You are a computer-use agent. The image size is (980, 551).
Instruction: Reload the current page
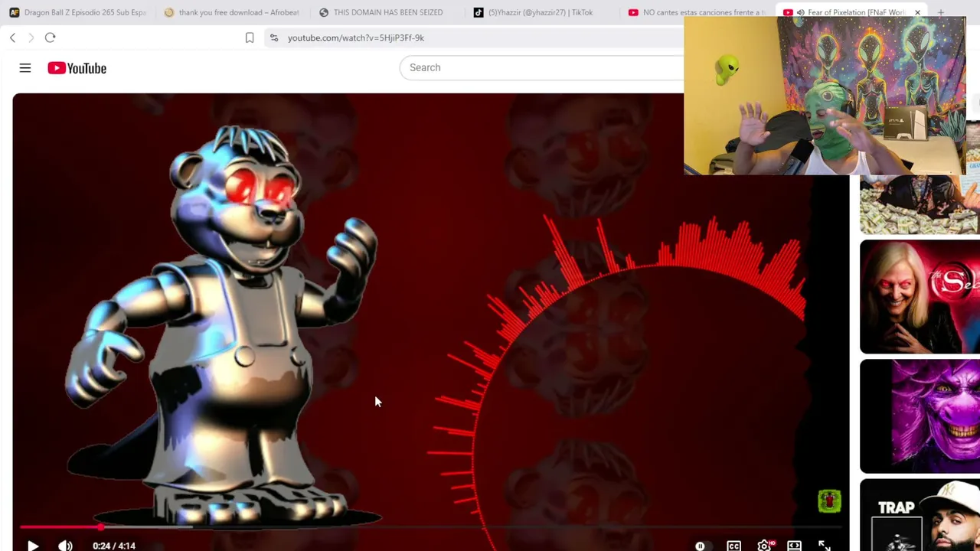click(50, 37)
